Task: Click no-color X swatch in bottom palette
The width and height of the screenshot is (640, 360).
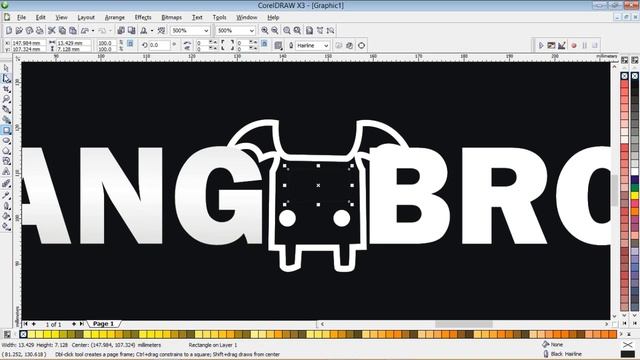Action: 23,334
